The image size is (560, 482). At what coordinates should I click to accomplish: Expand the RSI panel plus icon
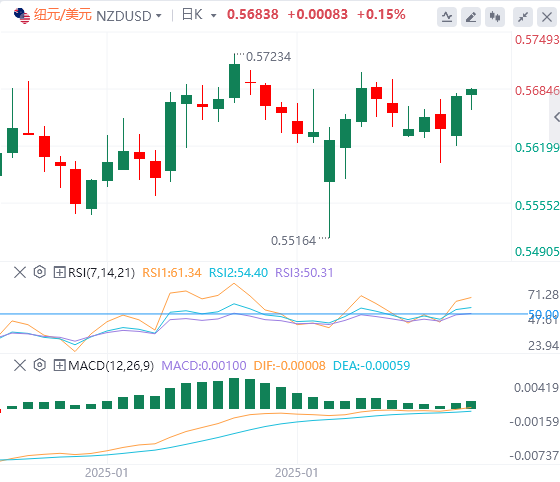coord(59,272)
